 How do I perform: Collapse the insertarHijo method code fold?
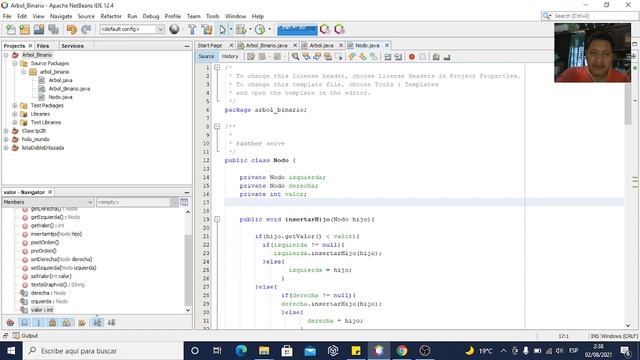click(217, 219)
